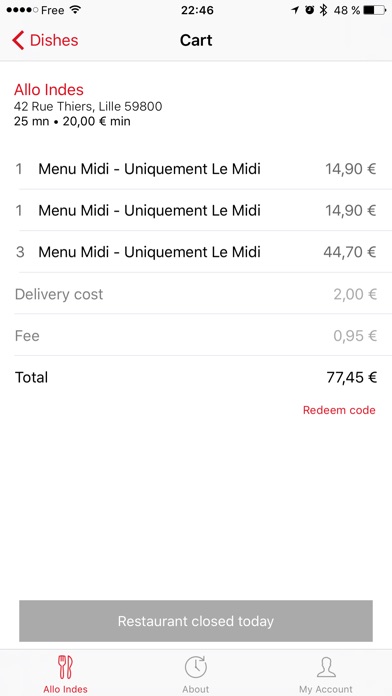Screen dimensions: 392x696
Task: Tap the Restaurant closed today button
Action: tap(196, 621)
